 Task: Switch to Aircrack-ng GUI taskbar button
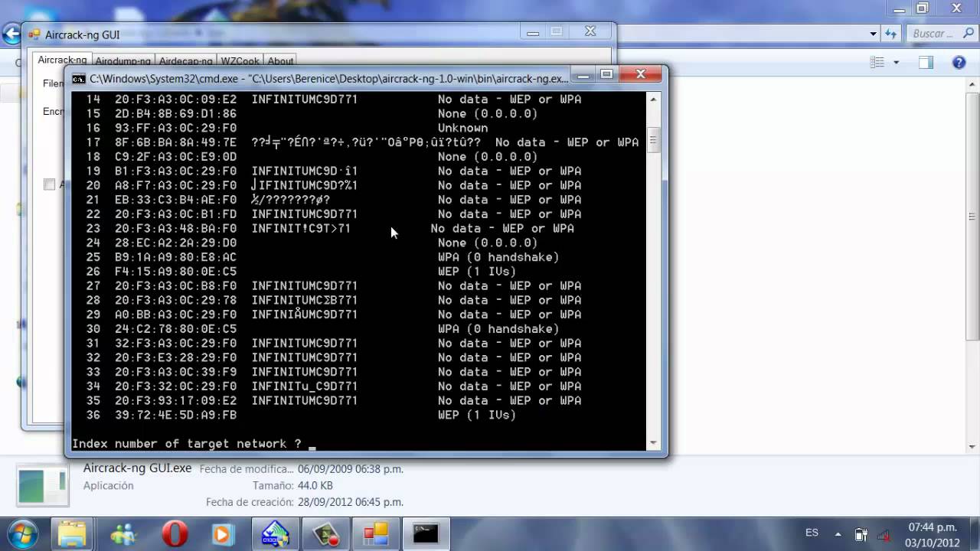[376, 533]
